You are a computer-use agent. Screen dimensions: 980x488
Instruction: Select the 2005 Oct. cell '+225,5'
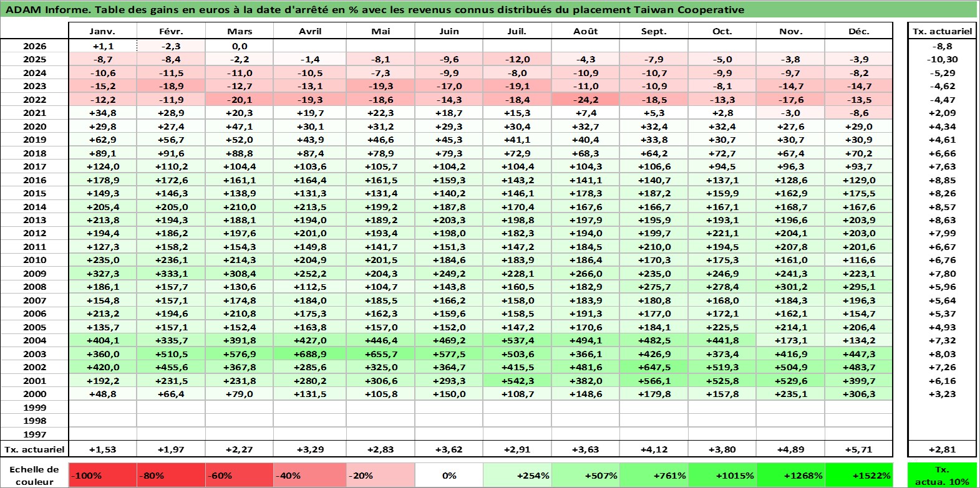(722, 327)
